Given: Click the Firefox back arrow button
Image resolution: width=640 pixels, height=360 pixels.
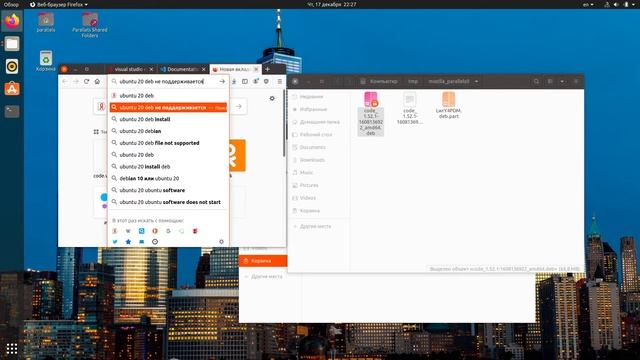Looking at the screenshot, I should coord(65,82).
